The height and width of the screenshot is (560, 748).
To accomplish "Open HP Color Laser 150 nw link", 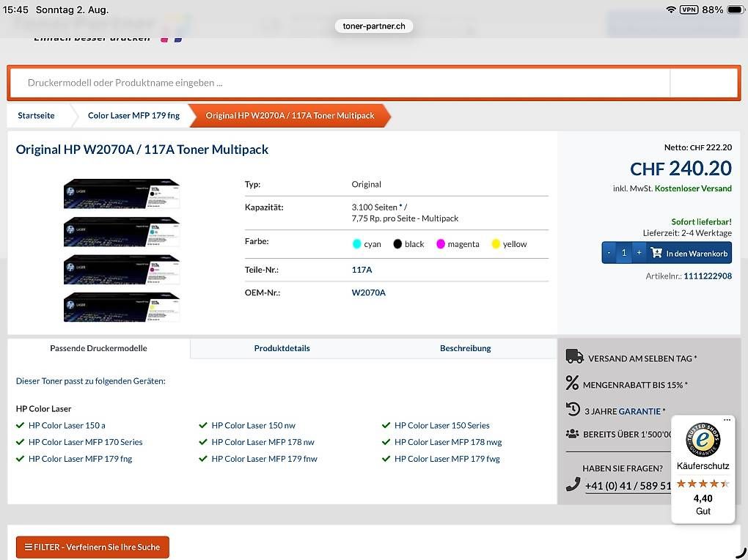I will [253, 425].
